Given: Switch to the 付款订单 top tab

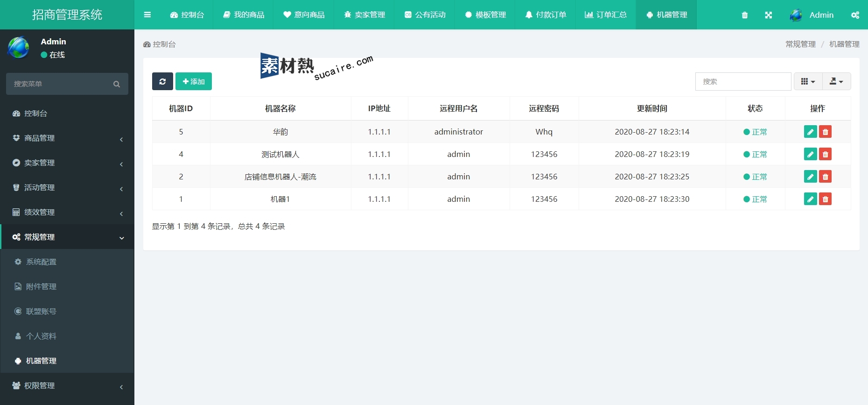Looking at the screenshot, I should pyautogui.click(x=546, y=15).
